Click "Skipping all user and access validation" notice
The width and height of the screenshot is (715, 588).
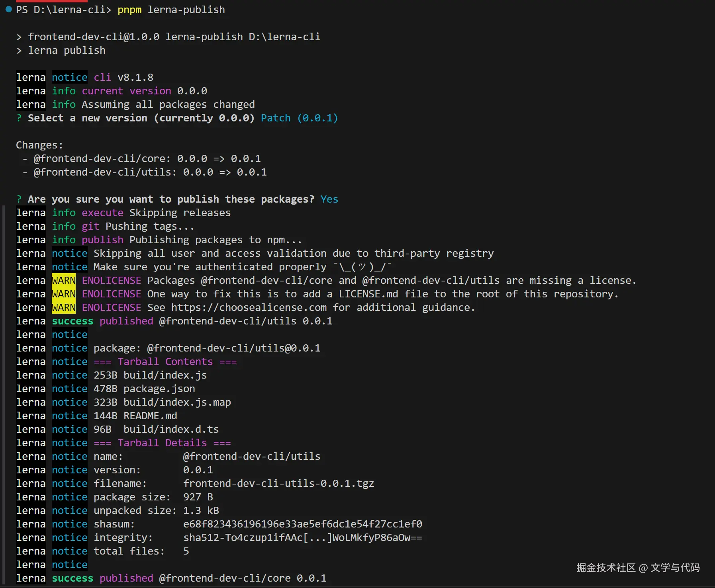pyautogui.click(x=294, y=253)
